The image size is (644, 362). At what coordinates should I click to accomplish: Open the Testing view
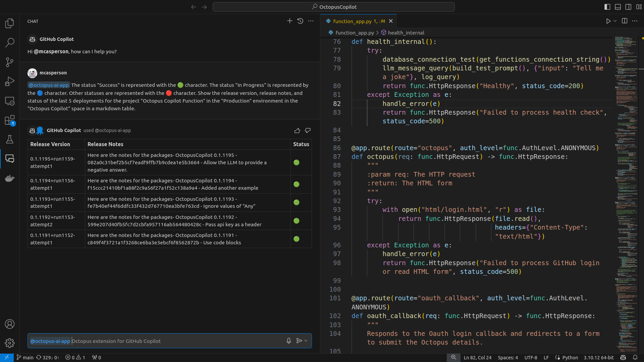pos(9,139)
